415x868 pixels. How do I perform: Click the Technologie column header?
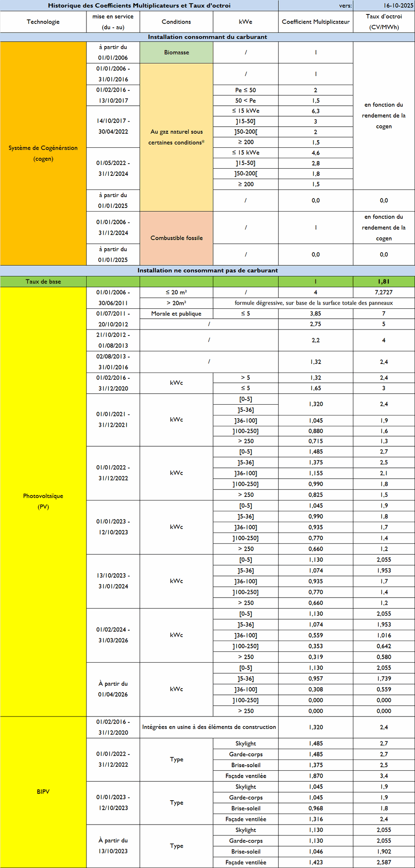pyautogui.click(x=43, y=22)
